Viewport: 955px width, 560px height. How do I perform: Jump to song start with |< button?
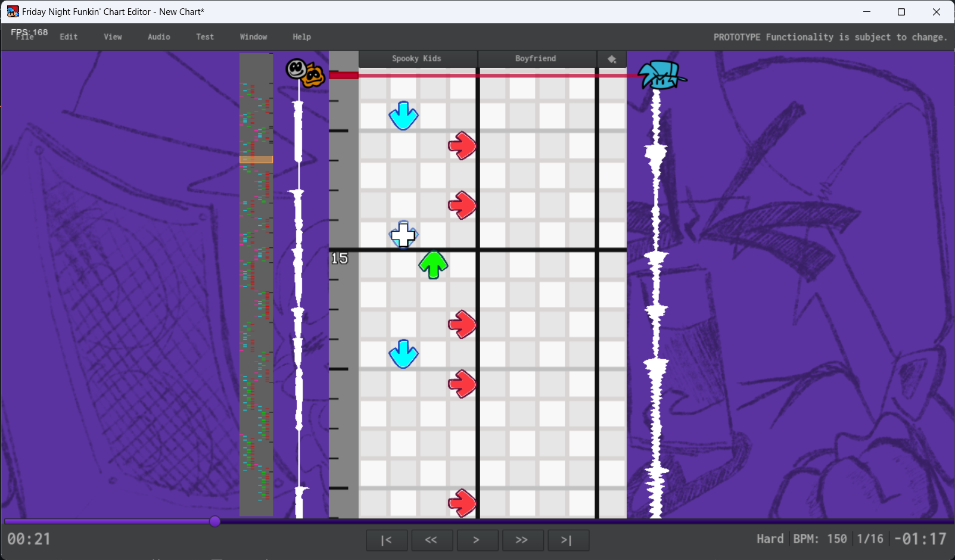[387, 540]
